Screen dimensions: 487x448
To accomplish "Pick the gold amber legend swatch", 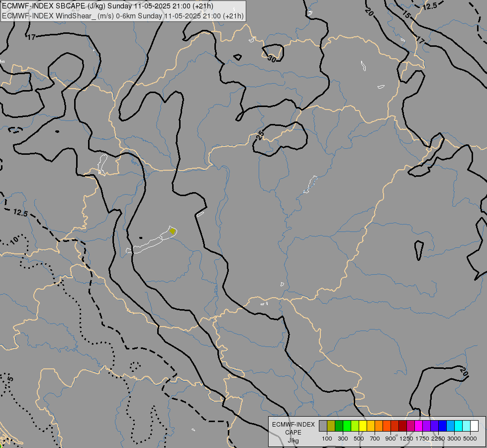I will click(x=371, y=426).
